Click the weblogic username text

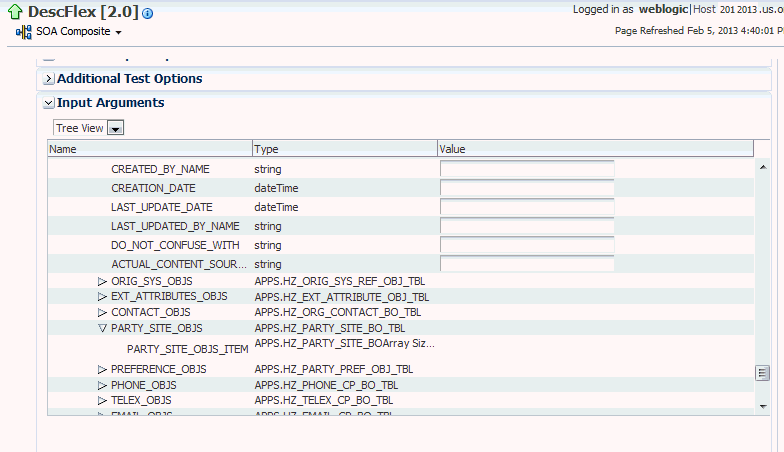pyautogui.click(x=664, y=10)
